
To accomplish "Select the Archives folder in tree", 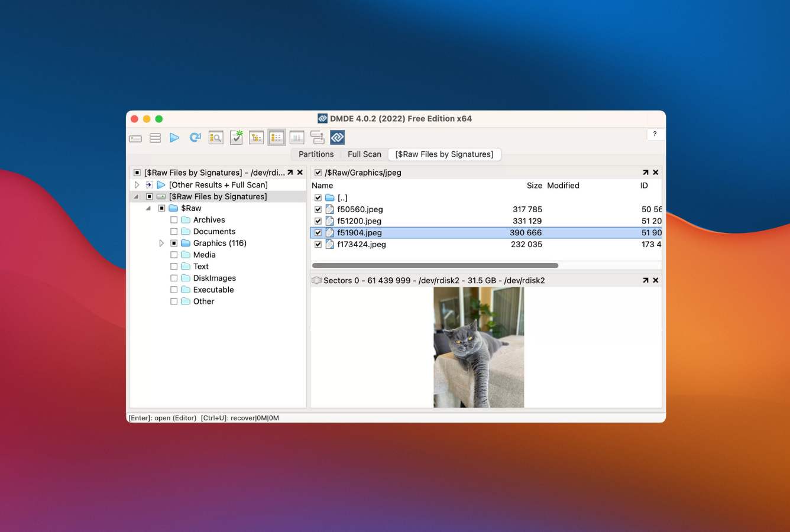I will point(209,220).
